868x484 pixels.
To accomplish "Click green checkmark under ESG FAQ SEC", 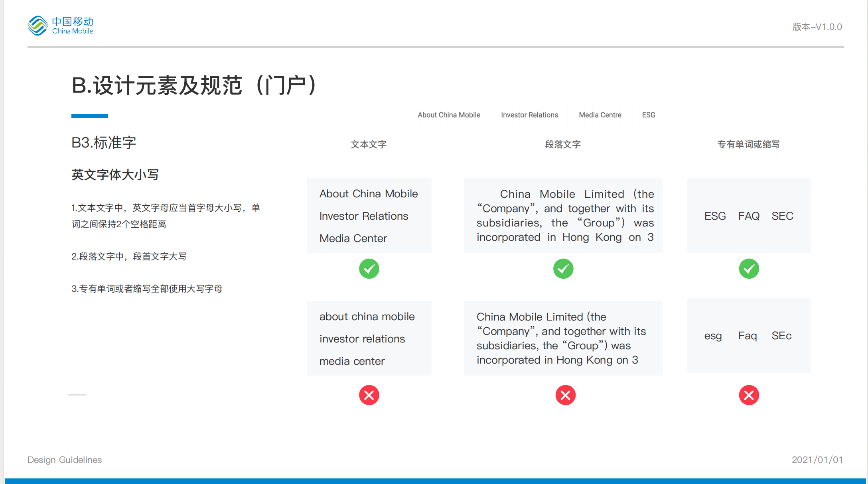I will (749, 269).
